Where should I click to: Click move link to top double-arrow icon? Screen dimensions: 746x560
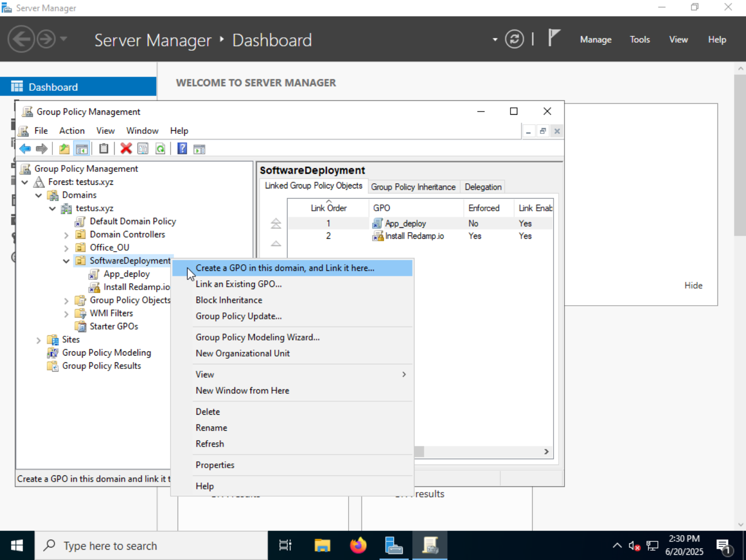276,224
